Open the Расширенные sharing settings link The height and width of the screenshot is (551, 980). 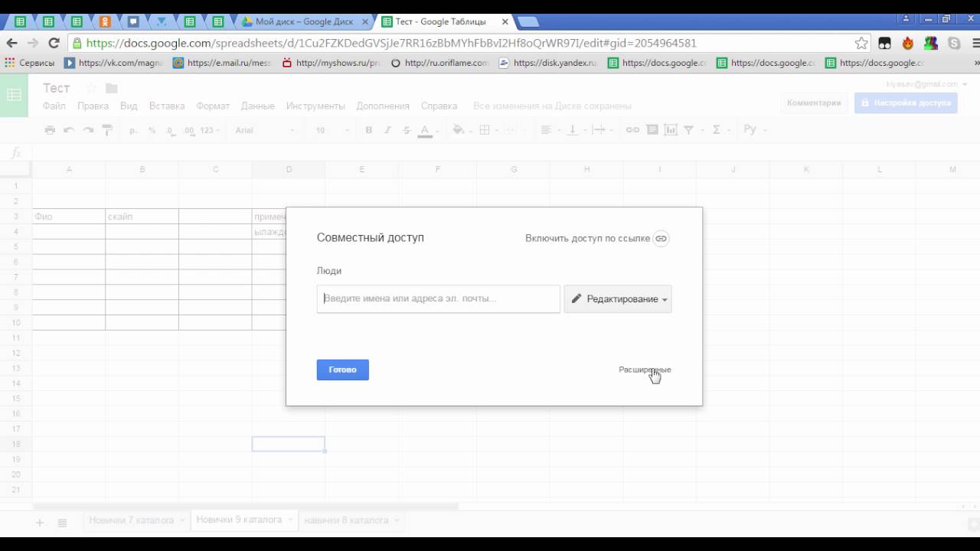pyautogui.click(x=645, y=370)
